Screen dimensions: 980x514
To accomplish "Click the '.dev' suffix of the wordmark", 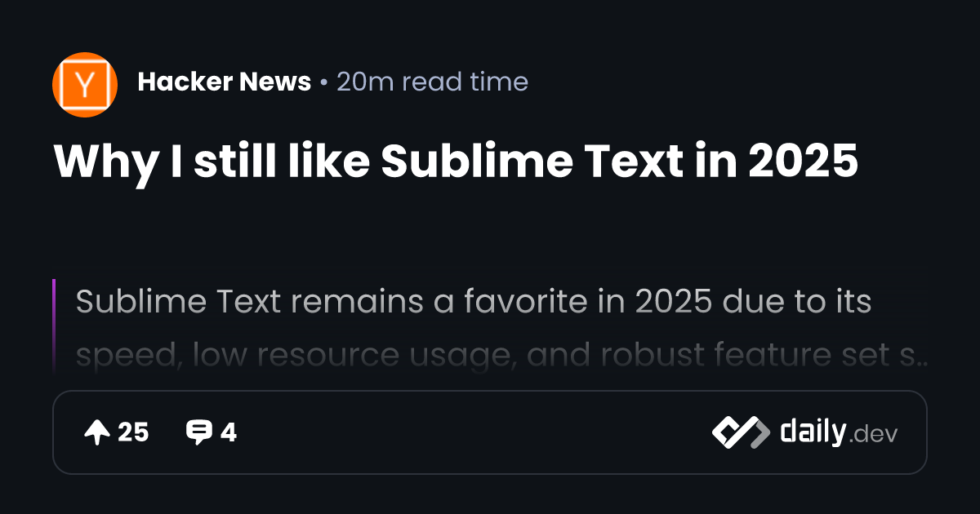I will (x=873, y=435).
